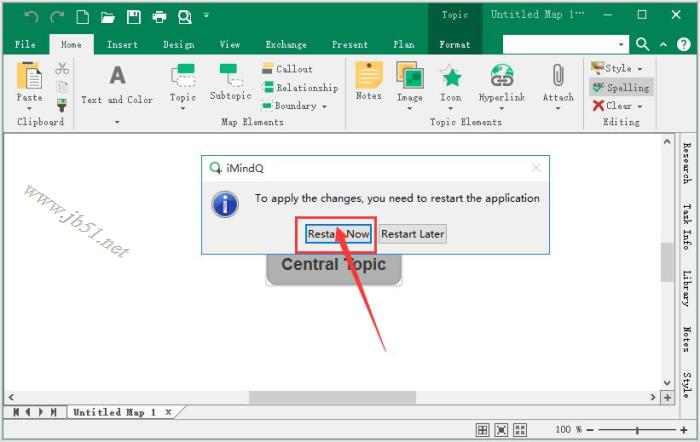Viewport: 700px width, 442px height.
Task: Add a Relationship between topics
Action: tap(300, 88)
